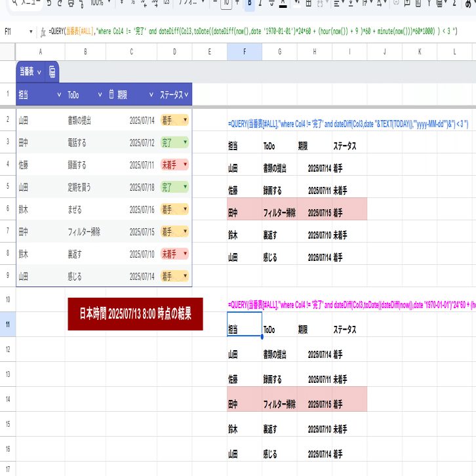This screenshot has height=476, width=476.
Task: Open the ToDo column header dropdown
Action: pos(100,94)
